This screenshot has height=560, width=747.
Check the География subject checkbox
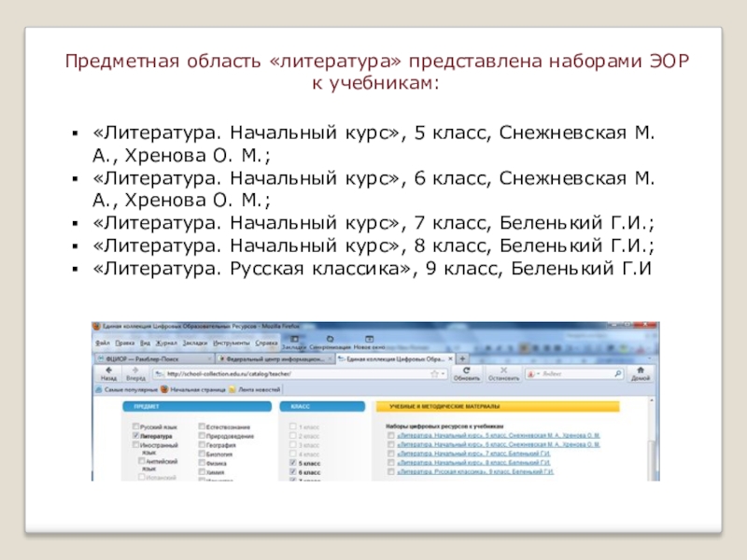click(x=202, y=446)
